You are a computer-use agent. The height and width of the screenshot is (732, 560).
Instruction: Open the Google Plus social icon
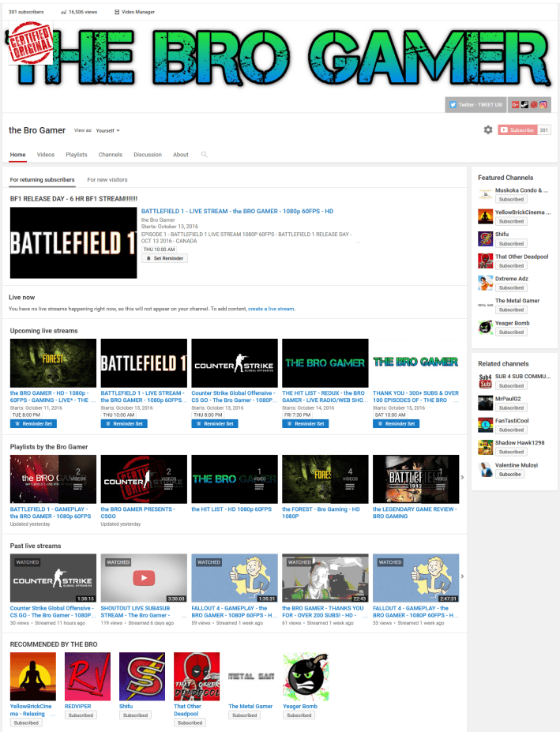[x=515, y=104]
